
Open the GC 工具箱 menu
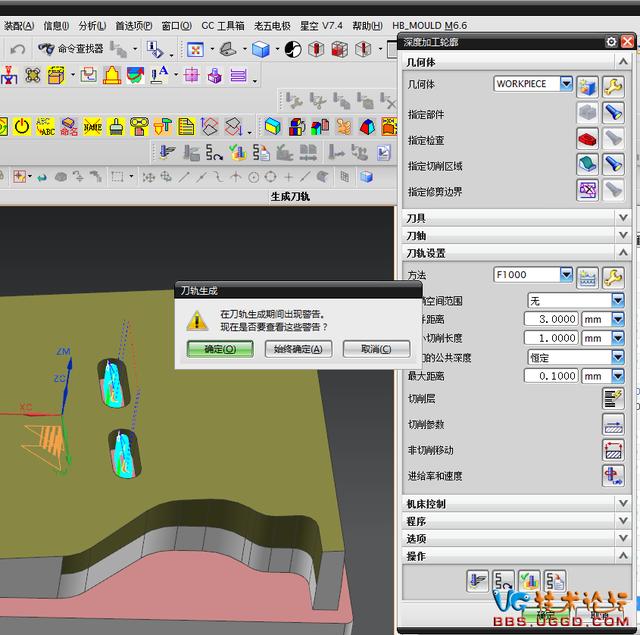click(222, 26)
